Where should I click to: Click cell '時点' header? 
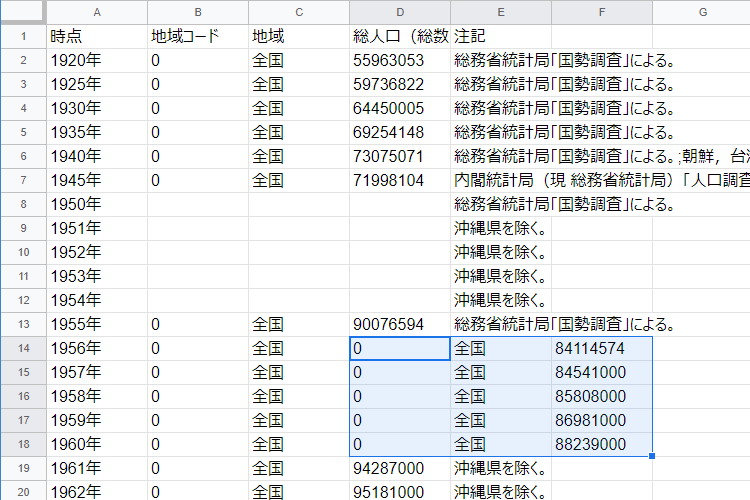pyautogui.click(x=97, y=36)
